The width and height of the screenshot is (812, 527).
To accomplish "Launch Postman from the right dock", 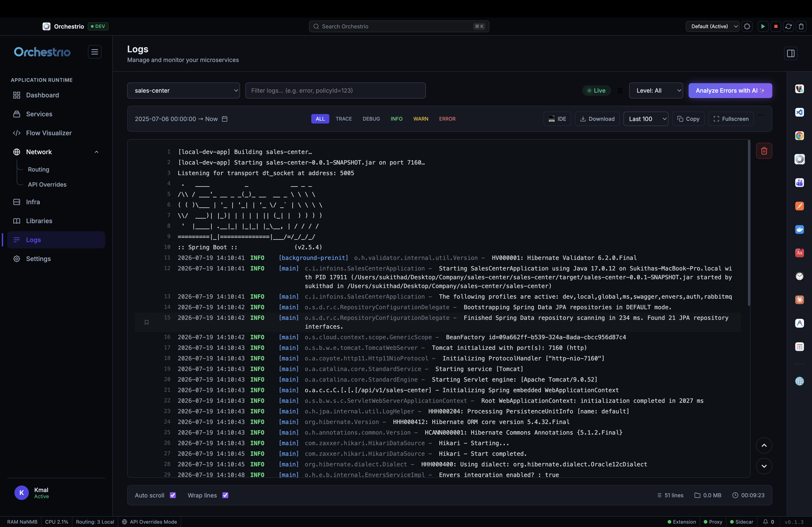I will 799,206.
